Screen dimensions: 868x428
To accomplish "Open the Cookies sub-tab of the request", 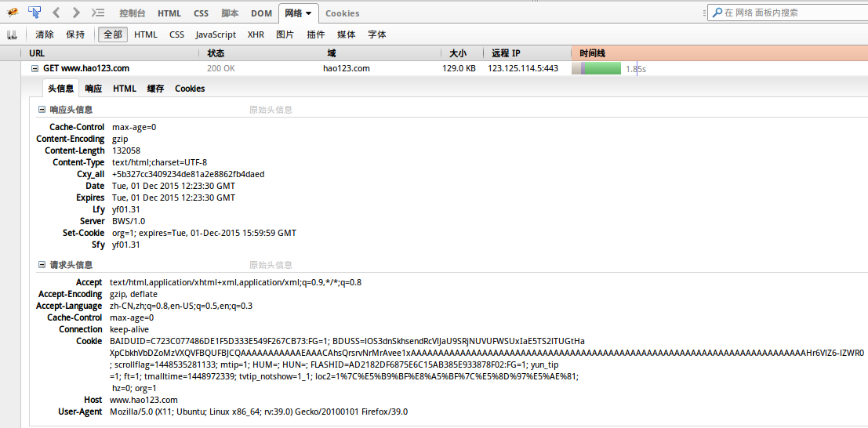I will point(190,89).
